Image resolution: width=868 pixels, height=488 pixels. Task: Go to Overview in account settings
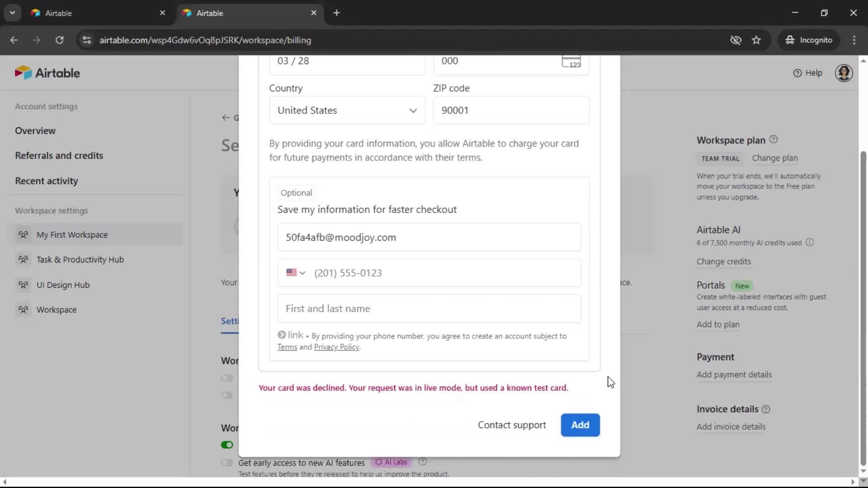click(35, 131)
